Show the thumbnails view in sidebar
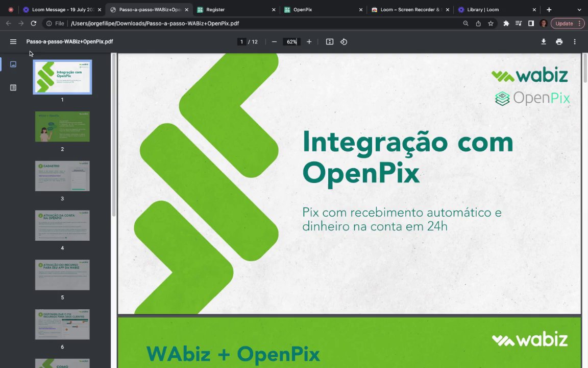Image resolution: width=588 pixels, height=368 pixels. (13, 64)
